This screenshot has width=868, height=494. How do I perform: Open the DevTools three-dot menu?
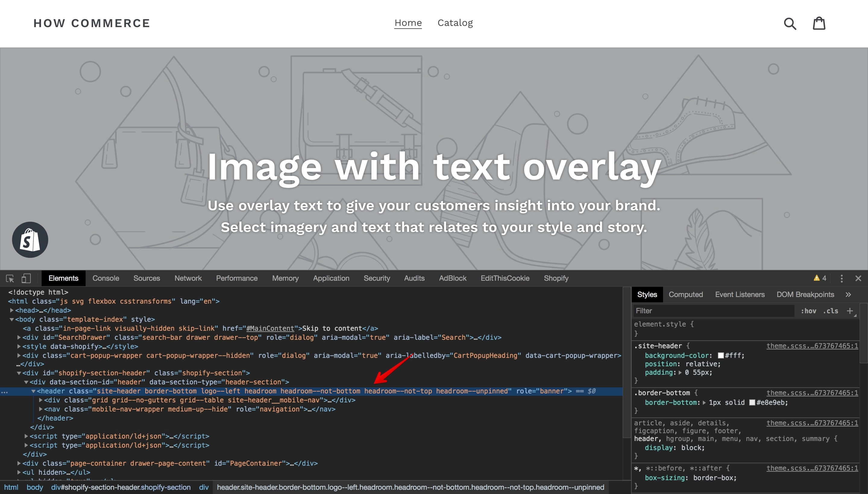tap(841, 279)
